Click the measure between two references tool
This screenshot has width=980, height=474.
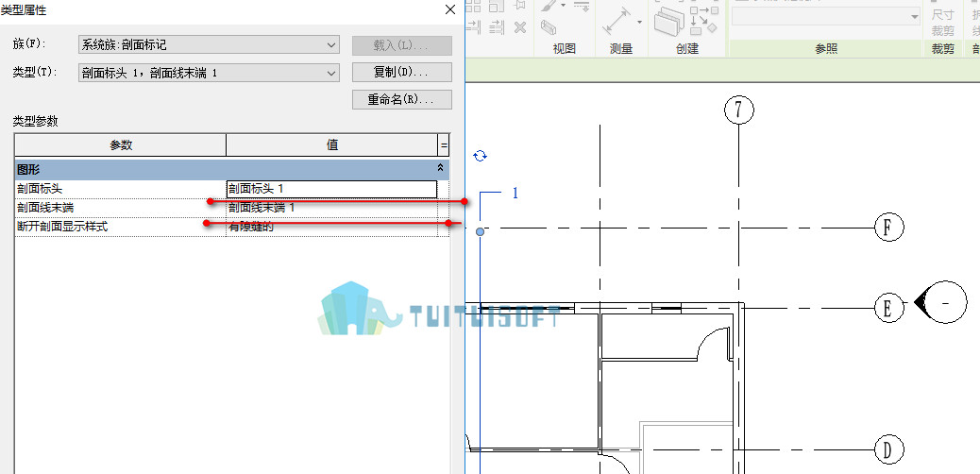(617, 23)
